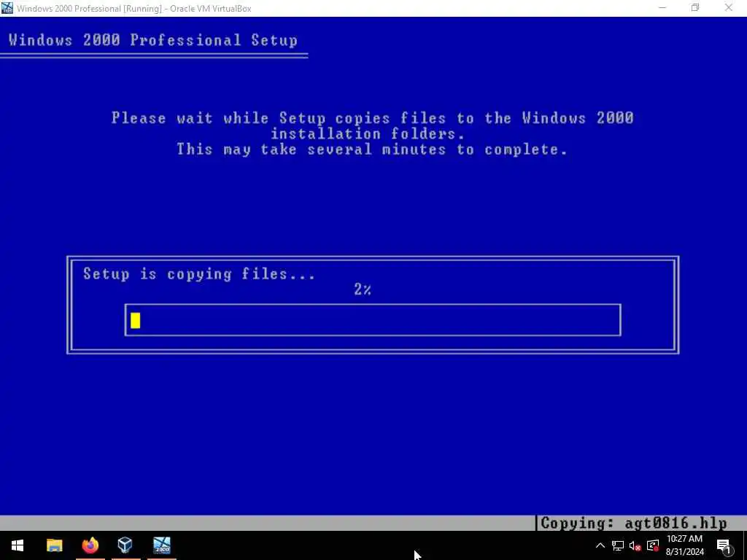Close the VirtualBox VM window
Screen dimensions: 747x560
[729, 8]
